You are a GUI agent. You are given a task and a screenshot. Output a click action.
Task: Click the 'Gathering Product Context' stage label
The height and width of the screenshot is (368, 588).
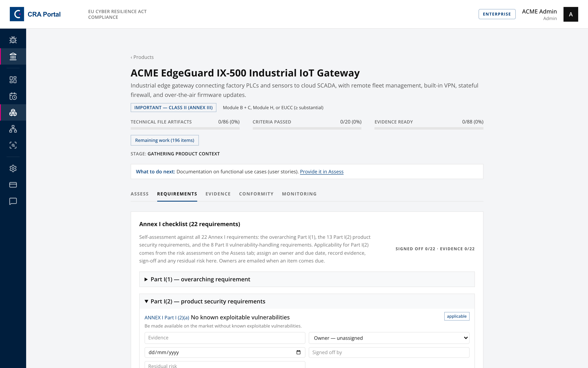click(x=184, y=154)
